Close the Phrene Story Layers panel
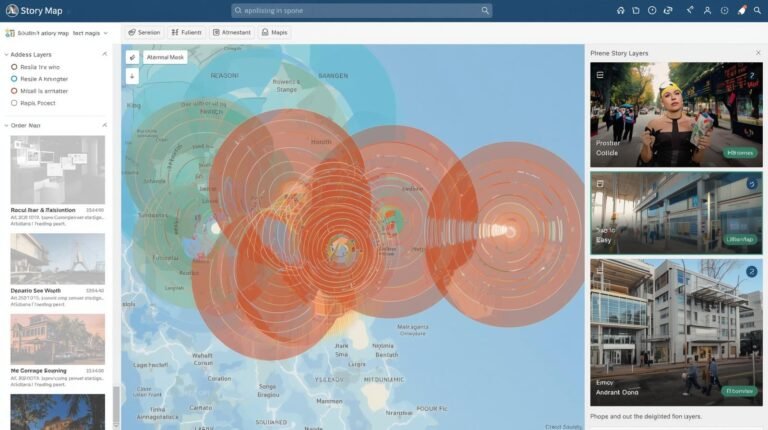The height and width of the screenshot is (430, 768). pos(758,53)
